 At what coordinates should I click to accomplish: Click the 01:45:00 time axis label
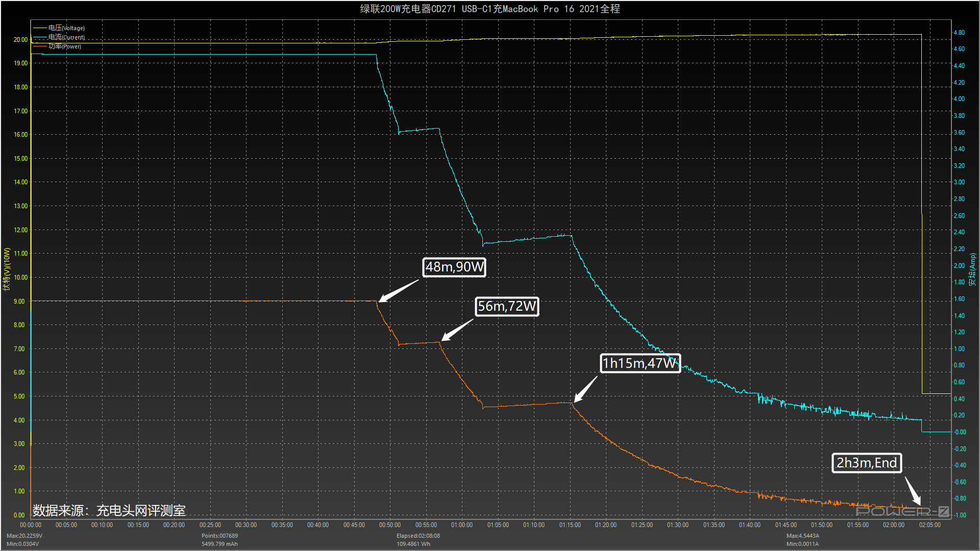[x=786, y=525]
